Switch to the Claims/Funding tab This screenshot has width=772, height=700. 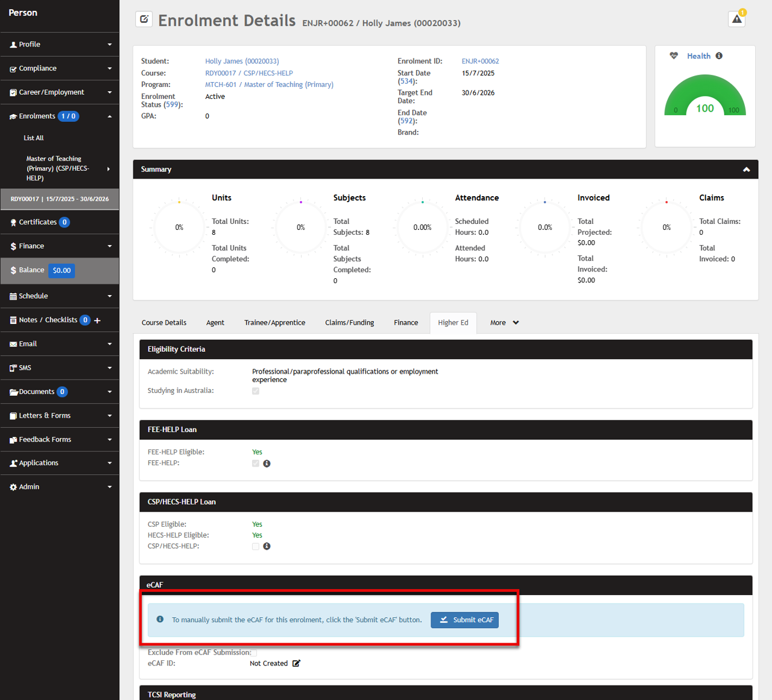[x=349, y=323]
